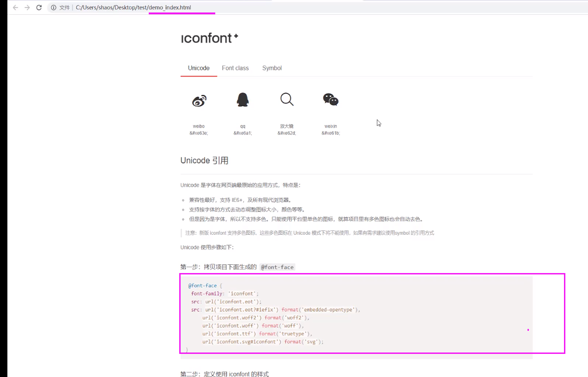This screenshot has width=588, height=377.
Task: Click the url('iconfont.ttf') code line
Action: tap(257, 334)
